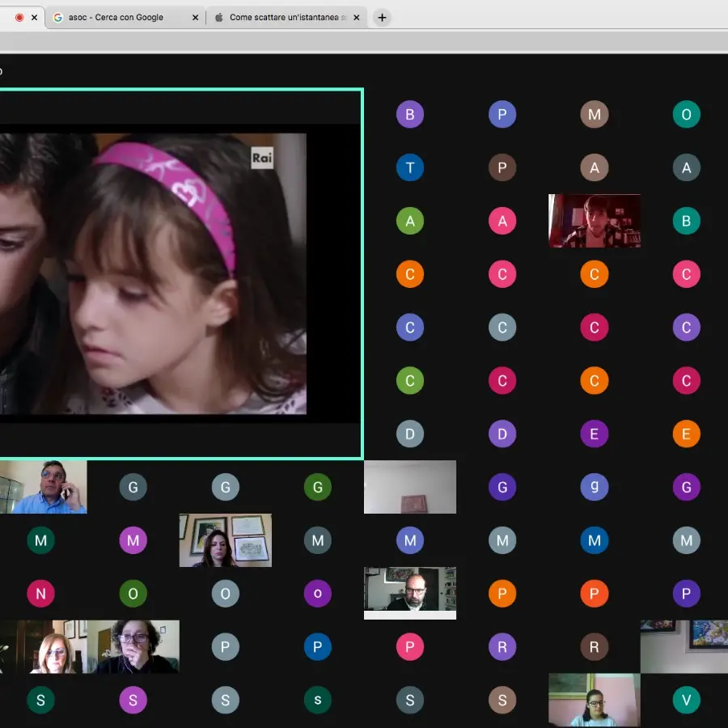Click the dark blue M participant avatar
The width and height of the screenshot is (728, 728).
click(x=594, y=540)
